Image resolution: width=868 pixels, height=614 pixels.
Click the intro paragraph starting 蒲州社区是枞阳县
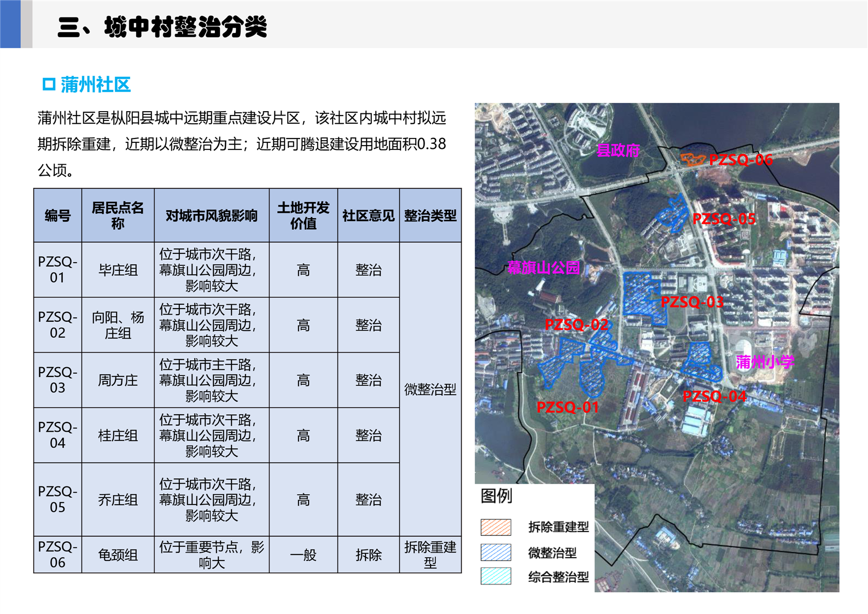[x=242, y=144]
